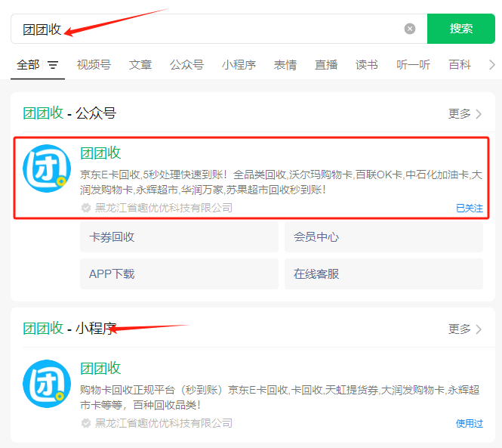This screenshot has width=502, height=448.
Task: Expand more tabs with right chevron
Action: pos(492,65)
